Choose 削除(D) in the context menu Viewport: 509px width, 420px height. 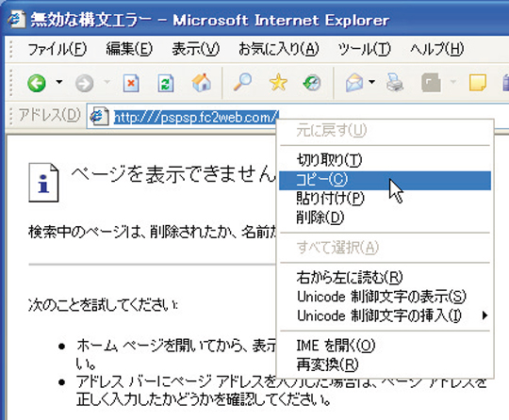click(x=385, y=218)
